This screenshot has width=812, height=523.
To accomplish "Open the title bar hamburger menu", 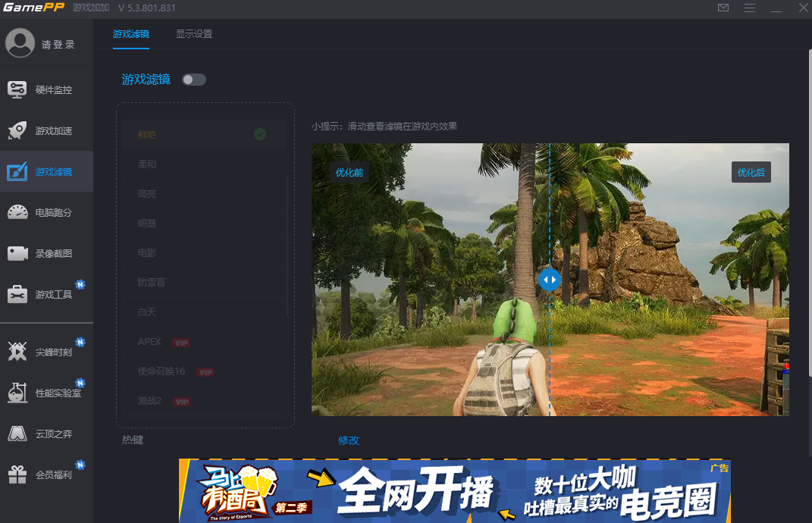I will pyautogui.click(x=750, y=8).
